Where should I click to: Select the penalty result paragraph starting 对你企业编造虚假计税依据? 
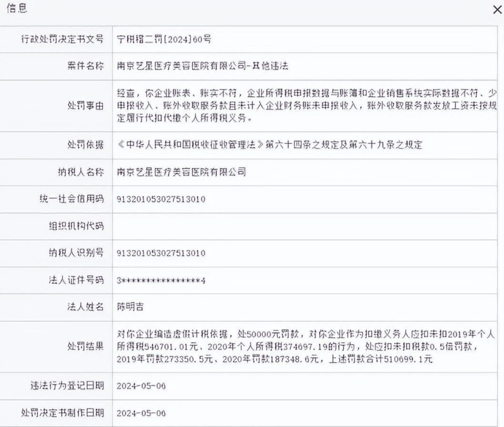pyautogui.click(x=305, y=347)
